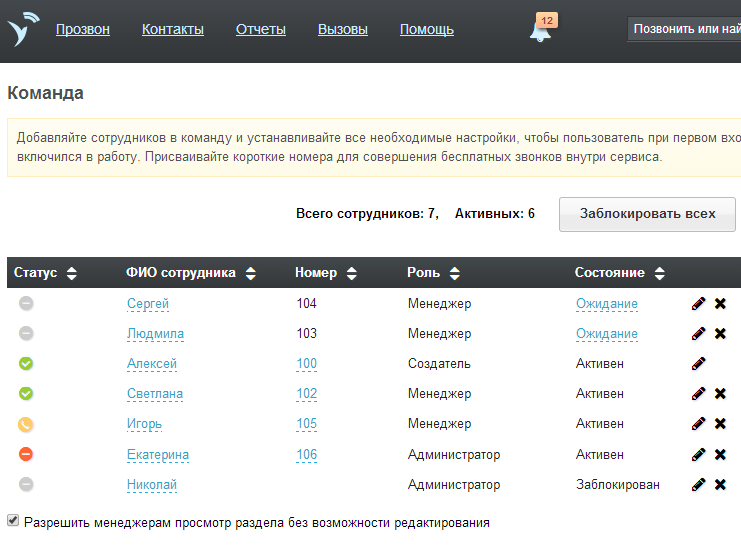Open the Отчеты menu
This screenshot has width=741, height=545.
click(x=261, y=30)
